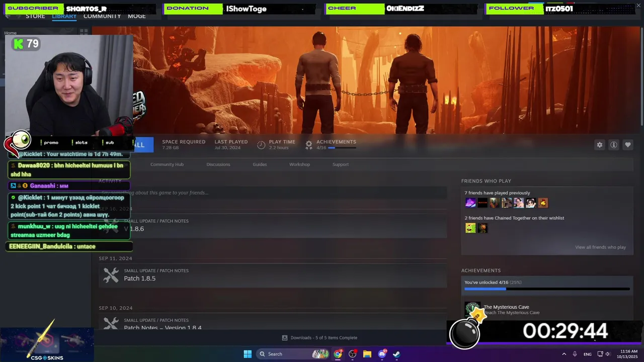Click the wrench icon beside Patch 1.8.5
Image resolution: width=644 pixels, height=362 pixels.
click(111, 275)
